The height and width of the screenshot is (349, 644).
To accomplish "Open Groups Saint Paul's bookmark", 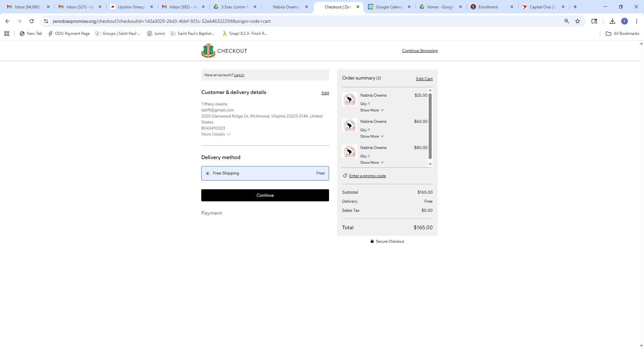I will click(118, 34).
